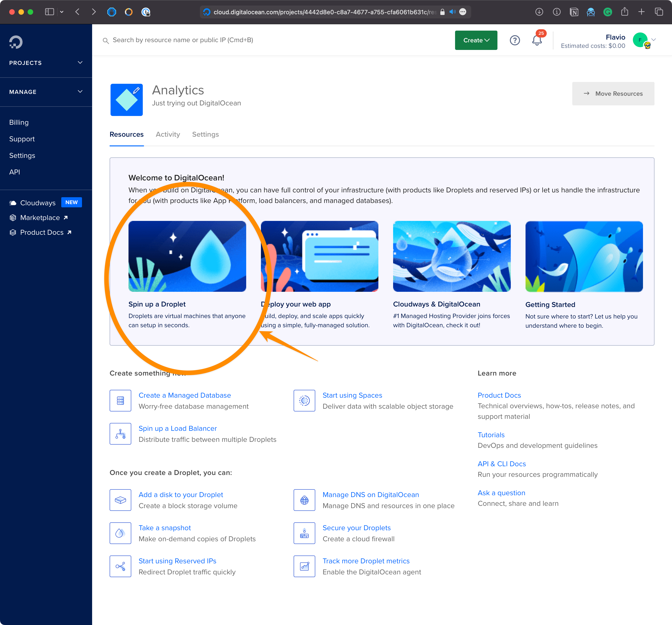Click the Managed Database icon
Image resolution: width=672 pixels, height=625 pixels.
pos(120,400)
